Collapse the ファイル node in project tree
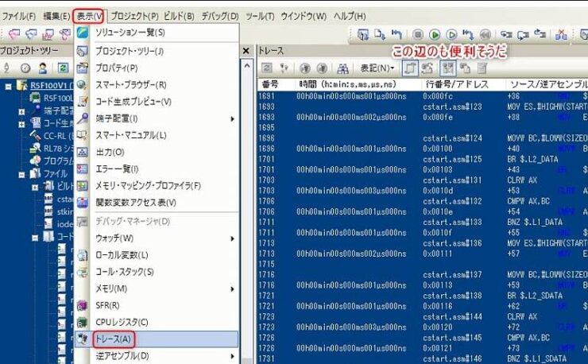This screenshot has height=364, width=588. (x=21, y=173)
